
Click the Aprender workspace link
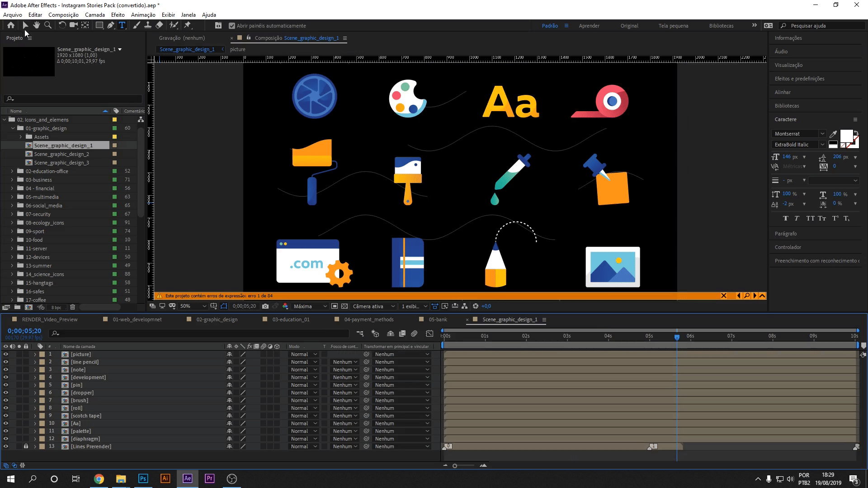coord(589,26)
